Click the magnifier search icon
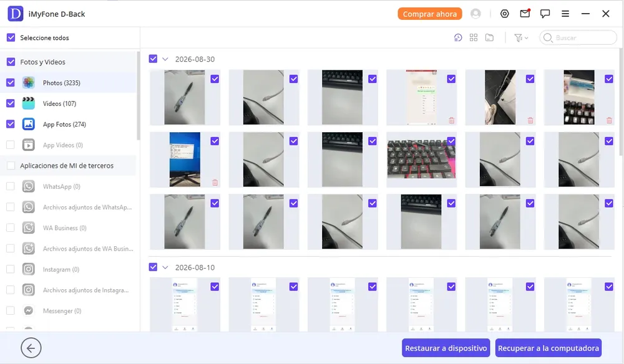The width and height of the screenshot is (624, 364). [x=548, y=38]
